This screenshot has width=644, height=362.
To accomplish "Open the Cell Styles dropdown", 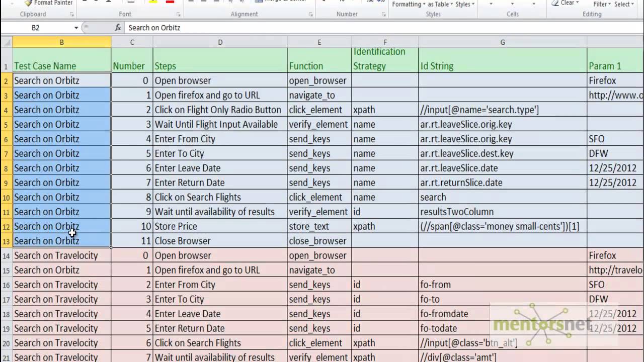I will coord(465,4).
